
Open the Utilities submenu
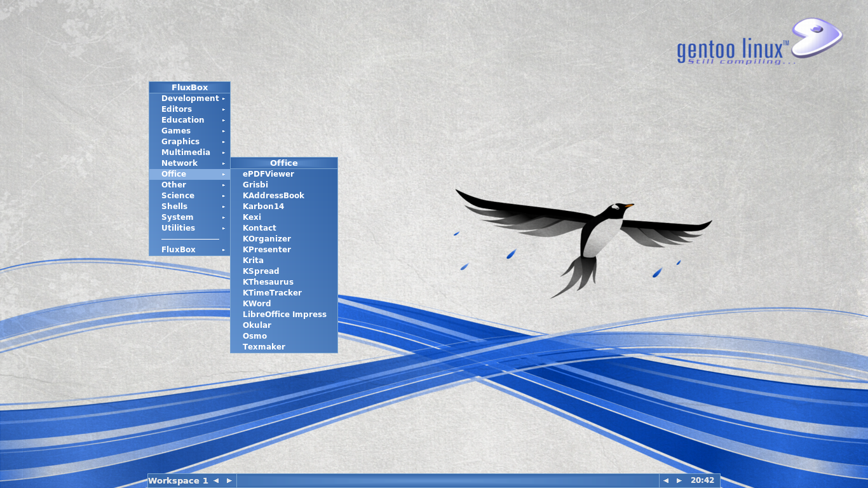click(x=189, y=228)
